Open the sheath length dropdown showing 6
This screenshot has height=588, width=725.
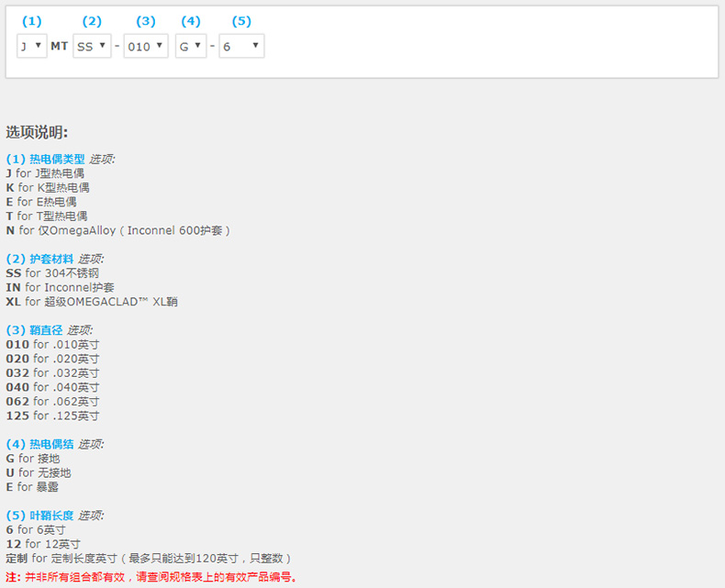[241, 46]
